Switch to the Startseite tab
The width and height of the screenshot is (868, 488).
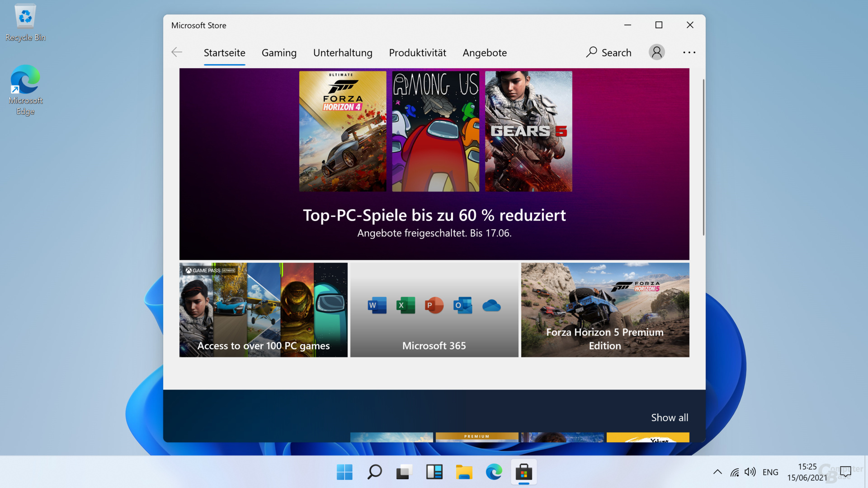click(224, 53)
